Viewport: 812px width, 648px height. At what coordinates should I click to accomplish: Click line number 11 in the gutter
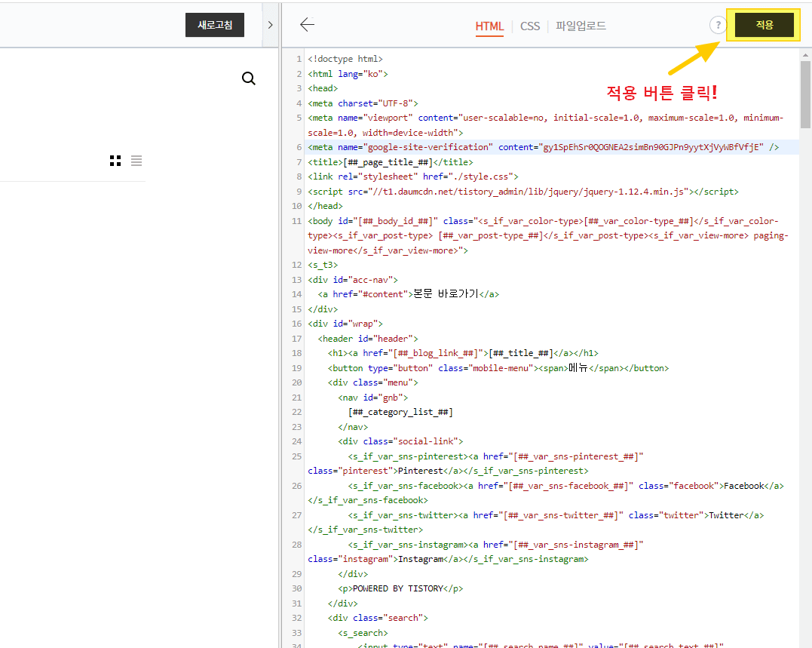point(297,221)
